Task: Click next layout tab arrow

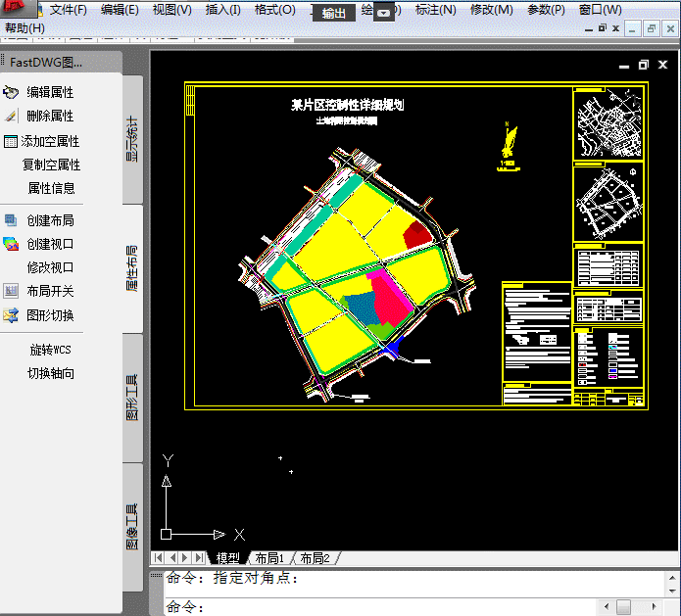Action: 185,558
